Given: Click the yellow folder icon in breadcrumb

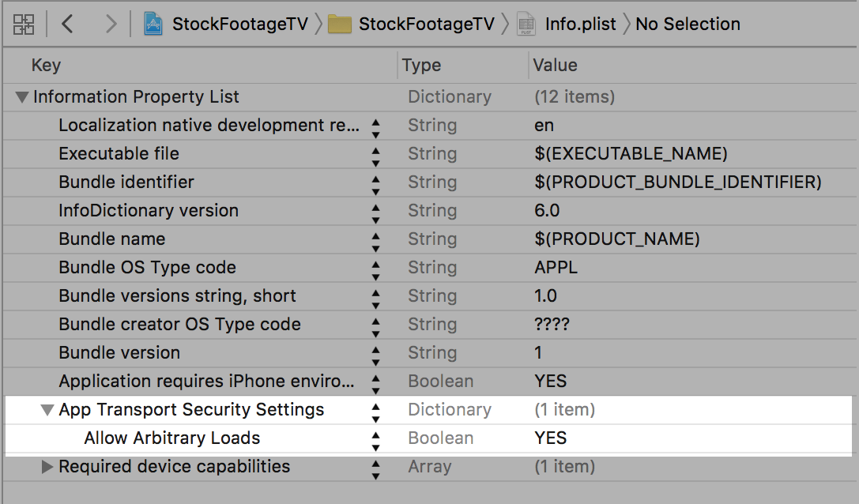Looking at the screenshot, I should pos(340,24).
